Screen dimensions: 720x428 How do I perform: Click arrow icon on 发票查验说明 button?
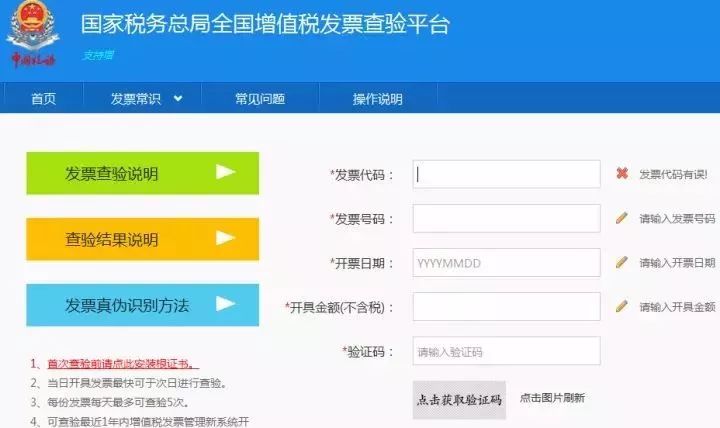click(225, 172)
